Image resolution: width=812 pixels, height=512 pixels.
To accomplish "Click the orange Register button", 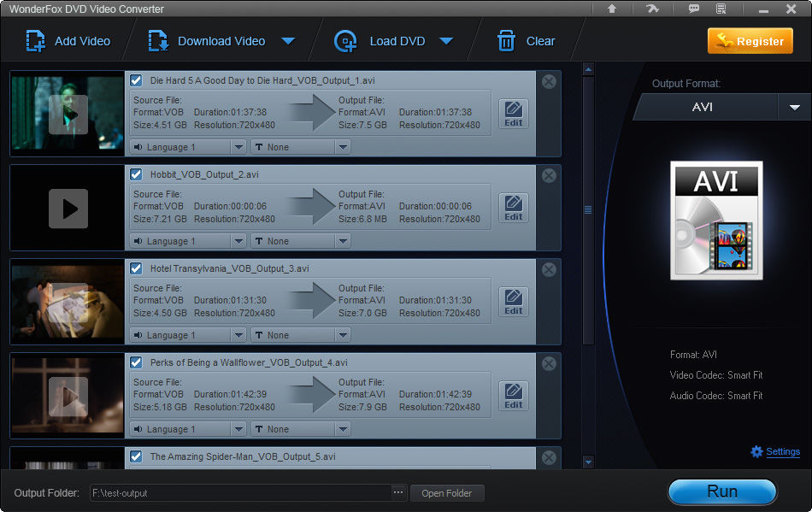I will [750, 41].
